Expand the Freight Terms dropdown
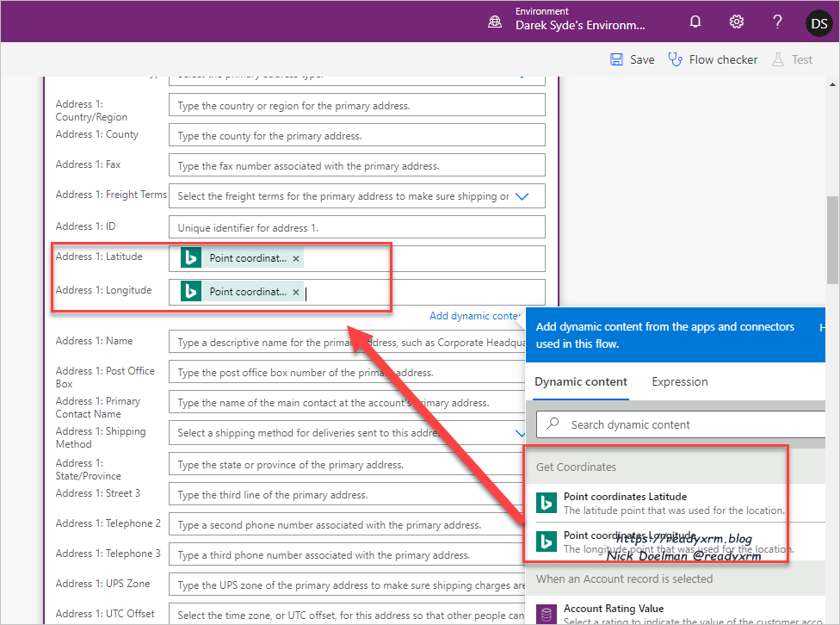Image resolution: width=840 pixels, height=625 pixels. coord(522,196)
